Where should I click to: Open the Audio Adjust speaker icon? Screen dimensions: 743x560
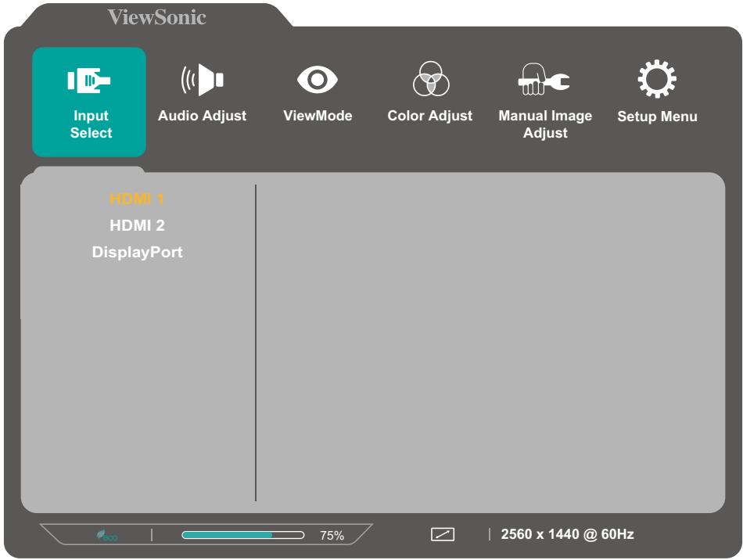pyautogui.click(x=202, y=80)
